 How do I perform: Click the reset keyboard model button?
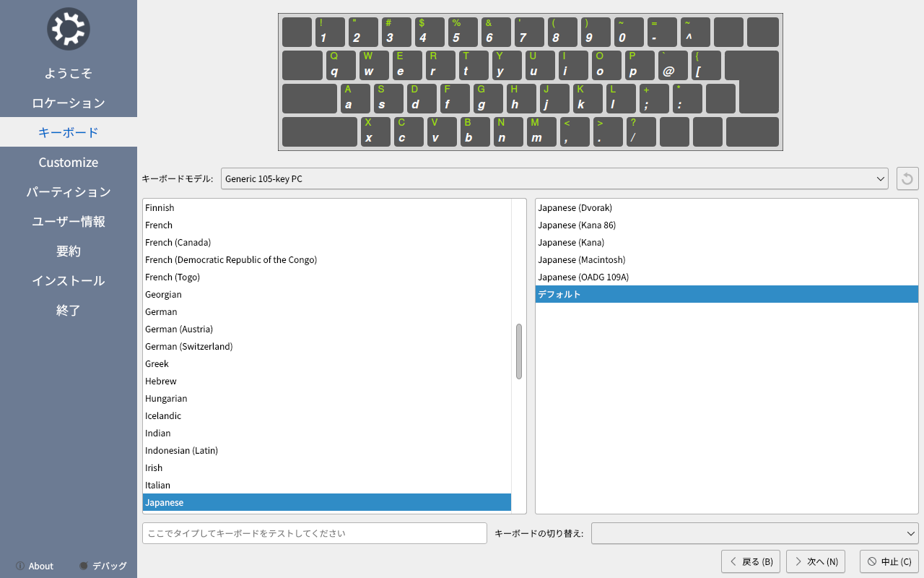[907, 178]
